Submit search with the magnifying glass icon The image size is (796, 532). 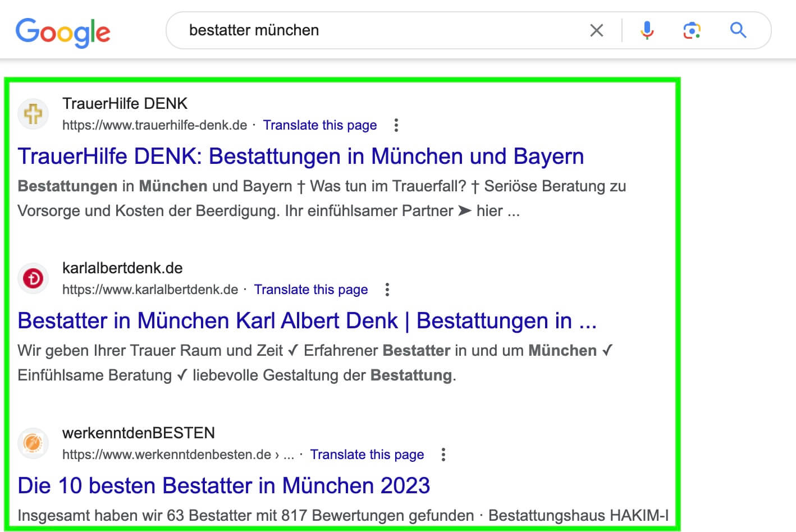[738, 30]
